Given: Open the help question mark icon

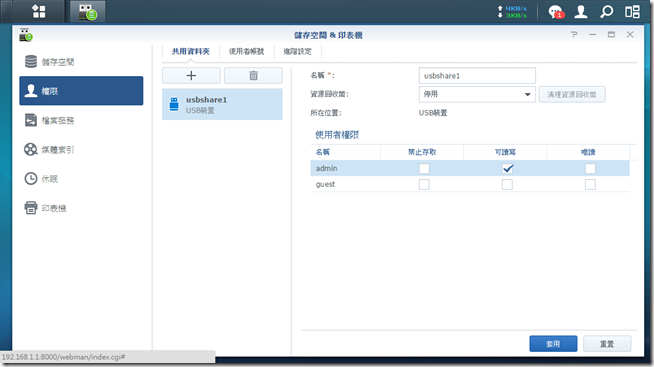Looking at the screenshot, I should click(x=574, y=35).
